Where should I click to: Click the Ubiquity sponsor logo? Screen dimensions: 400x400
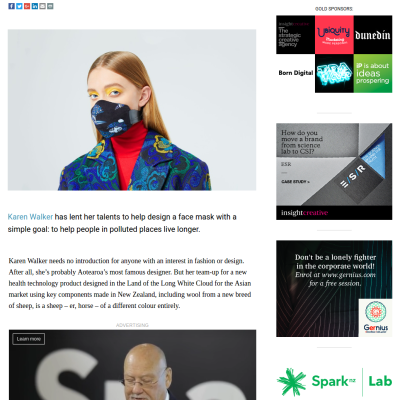[x=334, y=35]
